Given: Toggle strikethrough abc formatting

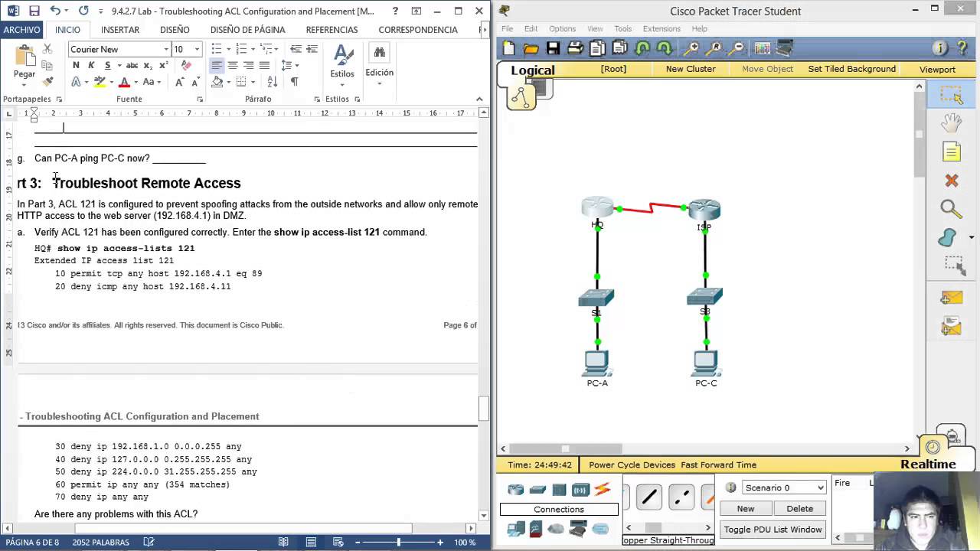Looking at the screenshot, I should pyautogui.click(x=132, y=66).
